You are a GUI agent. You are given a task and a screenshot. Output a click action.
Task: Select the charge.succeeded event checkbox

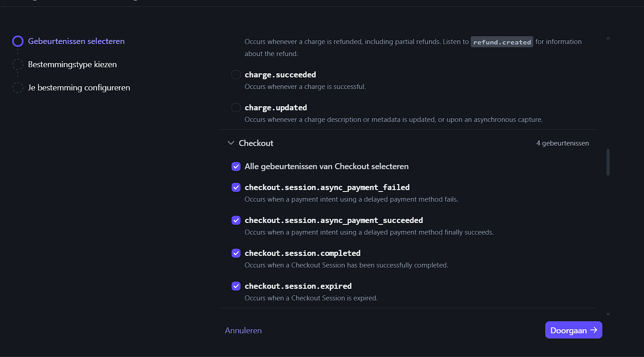coord(236,75)
